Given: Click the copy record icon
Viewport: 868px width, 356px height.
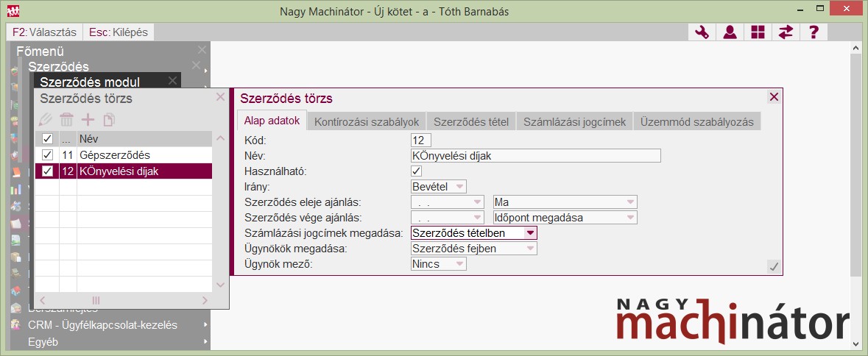Looking at the screenshot, I should tap(109, 120).
